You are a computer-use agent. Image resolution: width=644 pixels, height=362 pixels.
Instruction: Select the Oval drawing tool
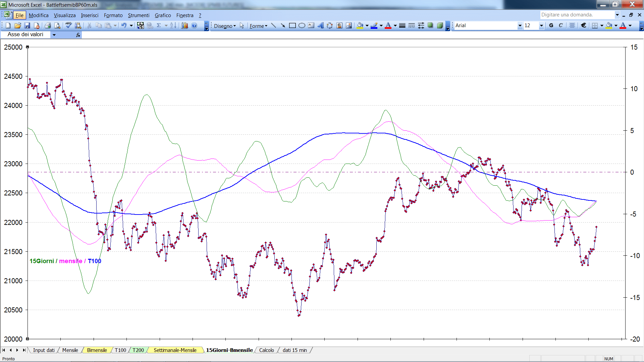click(302, 25)
